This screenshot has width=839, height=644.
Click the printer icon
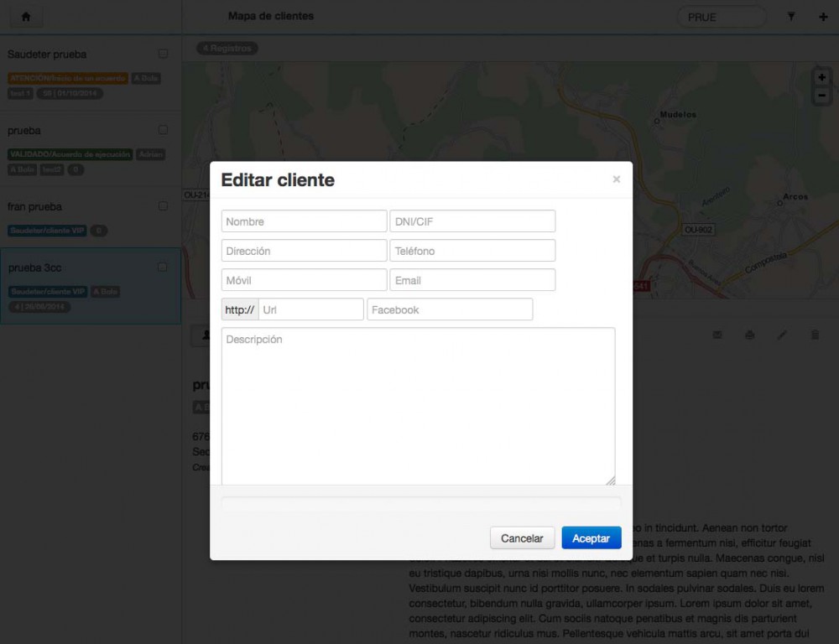click(x=749, y=335)
